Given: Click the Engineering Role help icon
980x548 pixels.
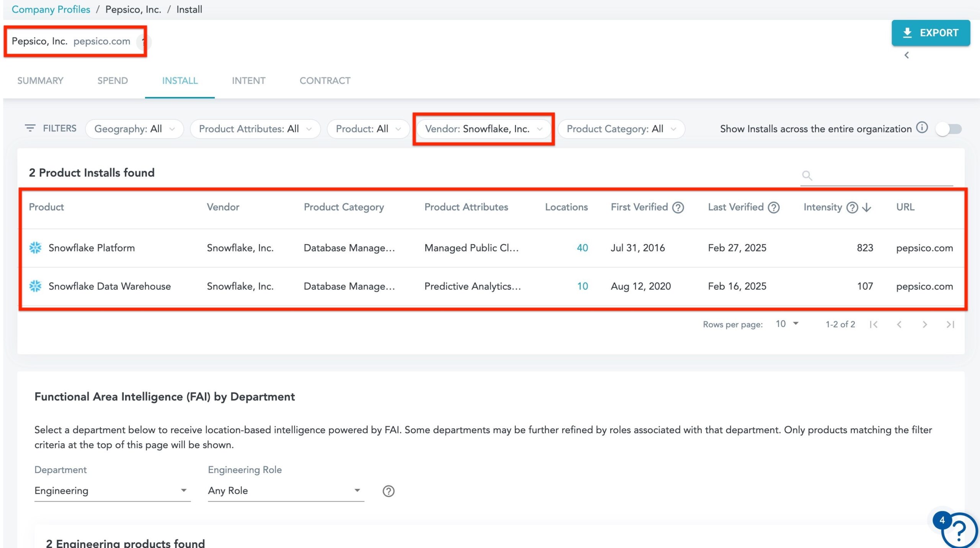Looking at the screenshot, I should (x=389, y=491).
